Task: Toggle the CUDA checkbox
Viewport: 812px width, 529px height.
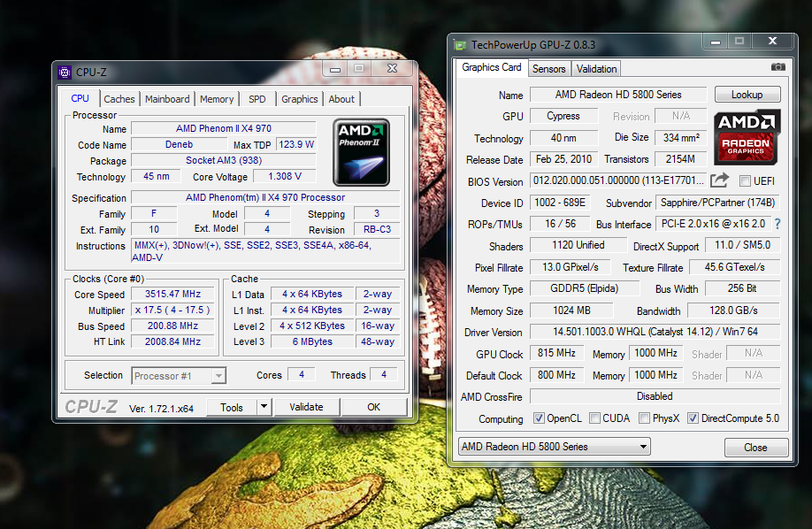Action: [x=594, y=418]
